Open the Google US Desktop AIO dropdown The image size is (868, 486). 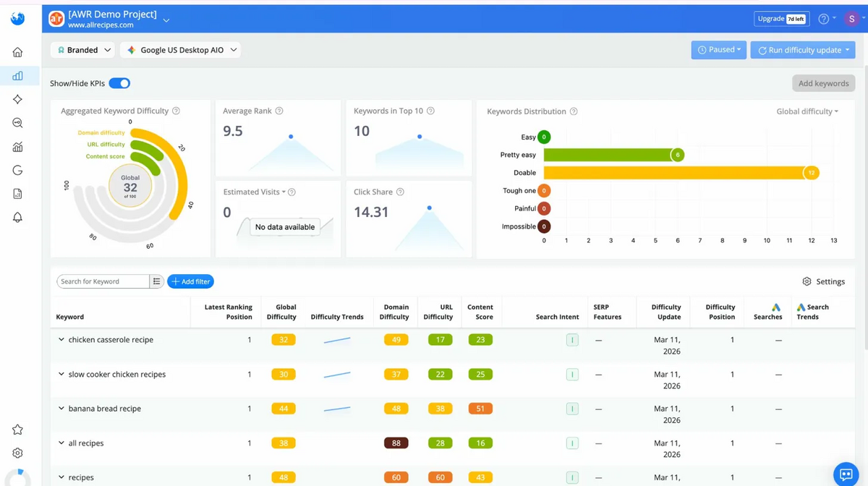pyautogui.click(x=180, y=50)
